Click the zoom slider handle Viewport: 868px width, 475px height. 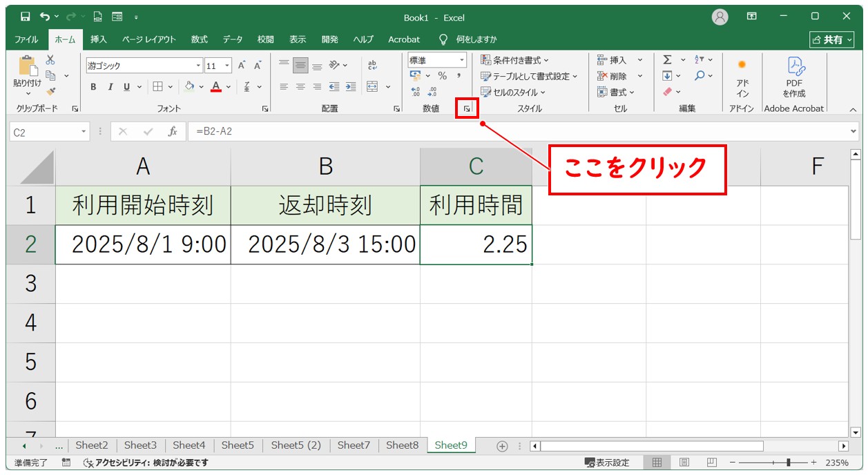pyautogui.click(x=788, y=463)
